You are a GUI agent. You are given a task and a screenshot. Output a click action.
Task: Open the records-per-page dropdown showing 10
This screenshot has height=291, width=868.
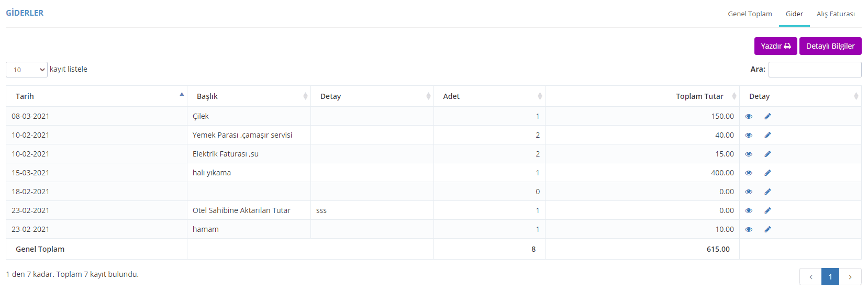[27, 70]
